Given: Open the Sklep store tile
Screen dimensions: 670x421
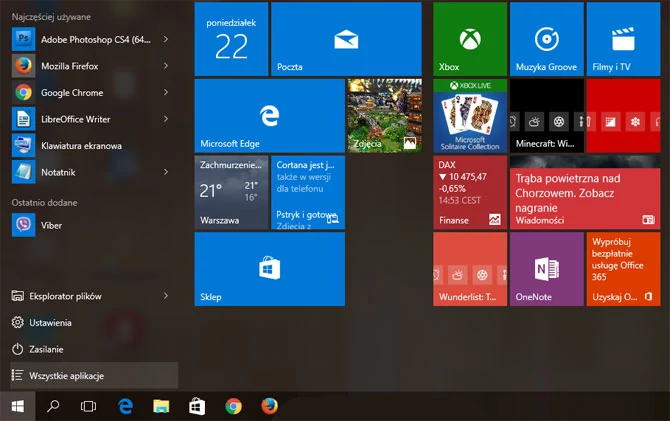Looking at the screenshot, I should click(x=270, y=269).
